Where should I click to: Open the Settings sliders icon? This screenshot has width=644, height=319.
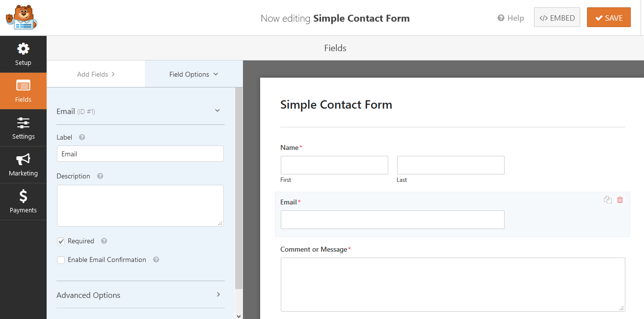(23, 123)
